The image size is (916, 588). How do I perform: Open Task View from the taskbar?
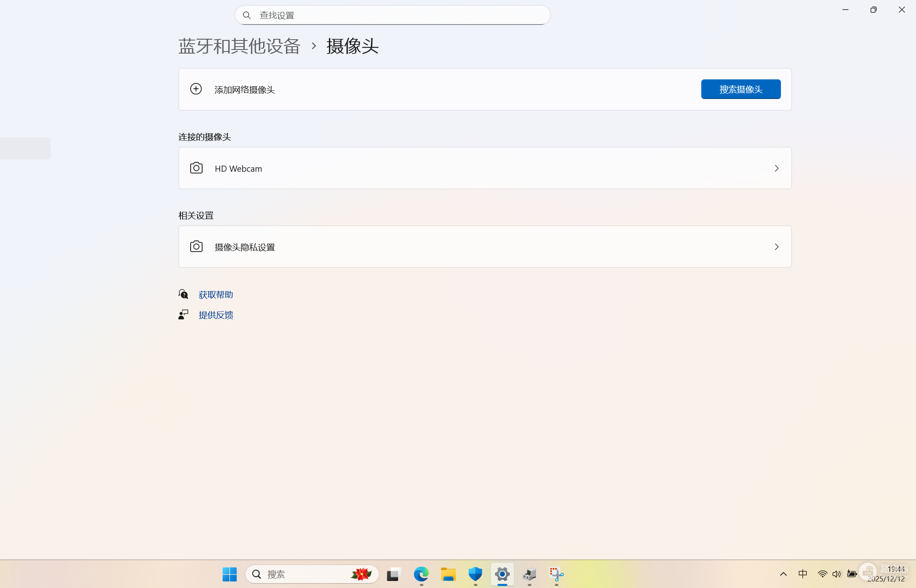tap(394, 574)
